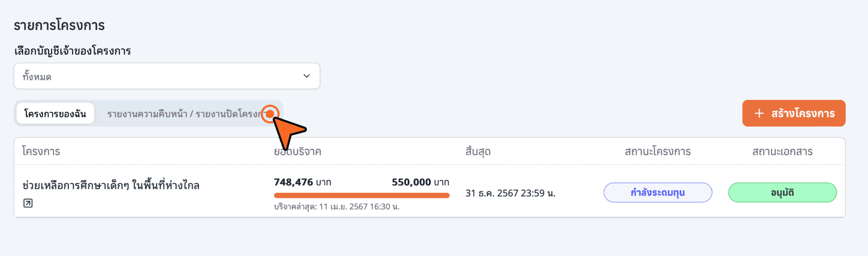Select the สิ้นสุด column header
Screen dimensions: 868x256
478,151
